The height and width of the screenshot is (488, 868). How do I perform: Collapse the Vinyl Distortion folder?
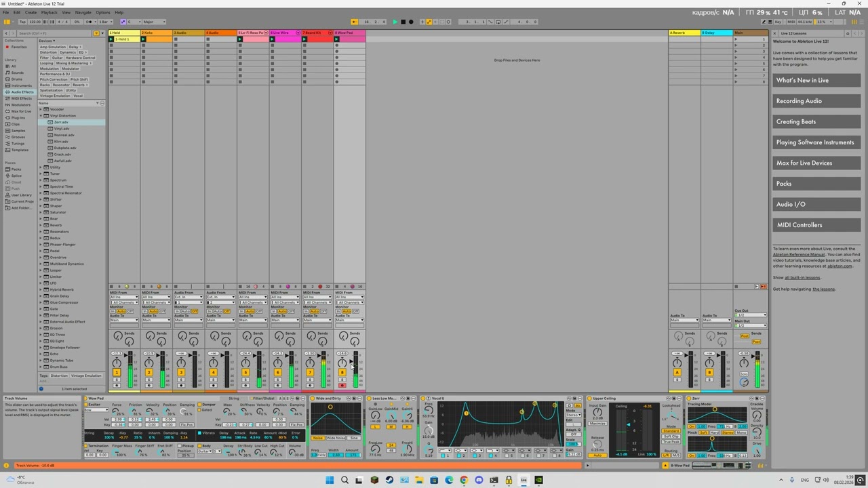click(41, 116)
